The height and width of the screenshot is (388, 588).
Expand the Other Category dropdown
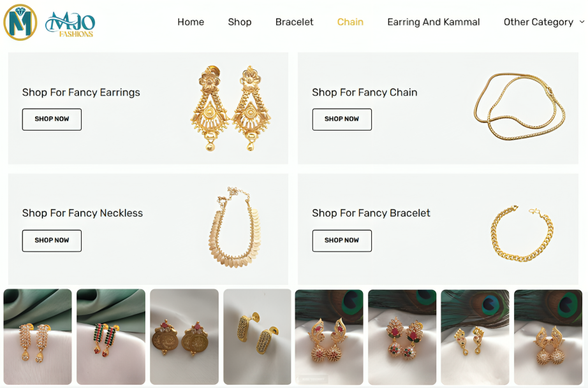click(x=543, y=22)
